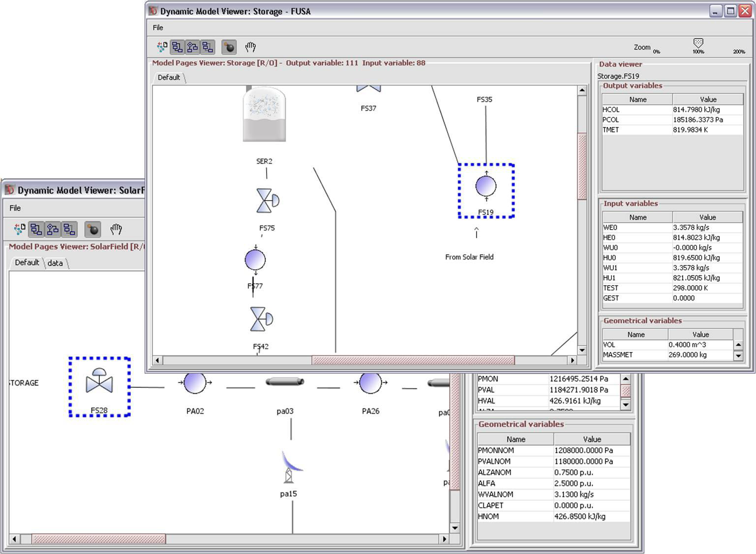The height and width of the screenshot is (554, 756).
Task: Click the first toolbar icon in SolarField window
Action: (20, 229)
